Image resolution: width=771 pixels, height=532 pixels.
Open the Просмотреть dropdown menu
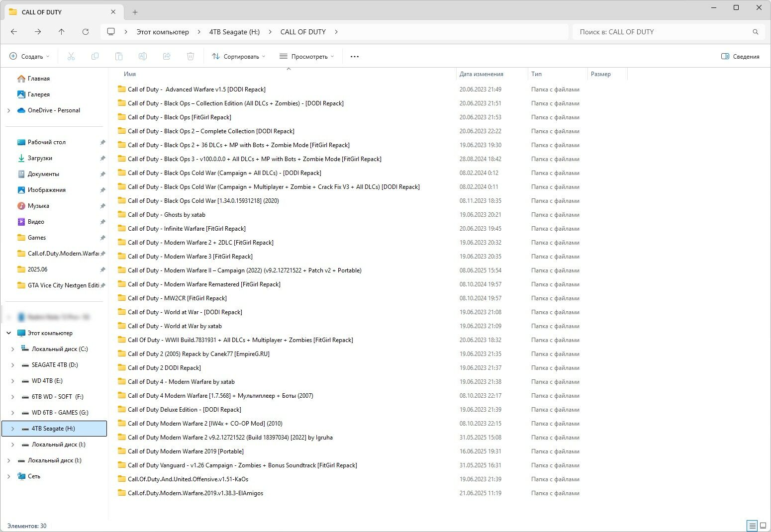[x=306, y=57]
